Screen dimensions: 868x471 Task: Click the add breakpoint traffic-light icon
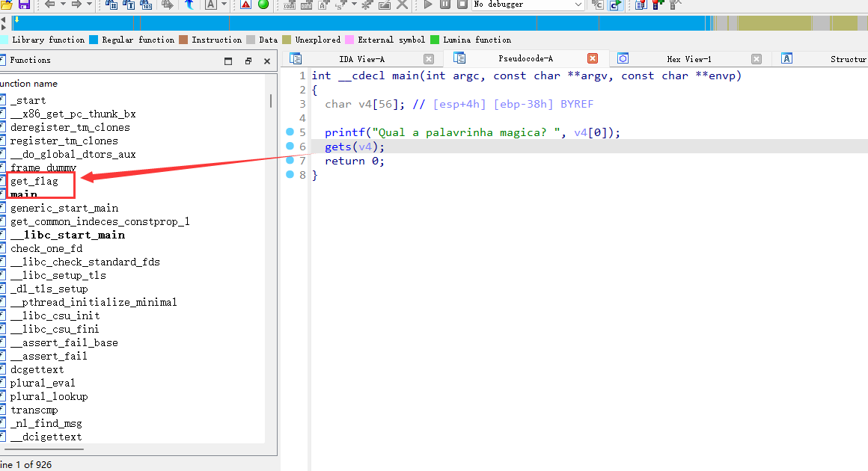tap(658, 4)
